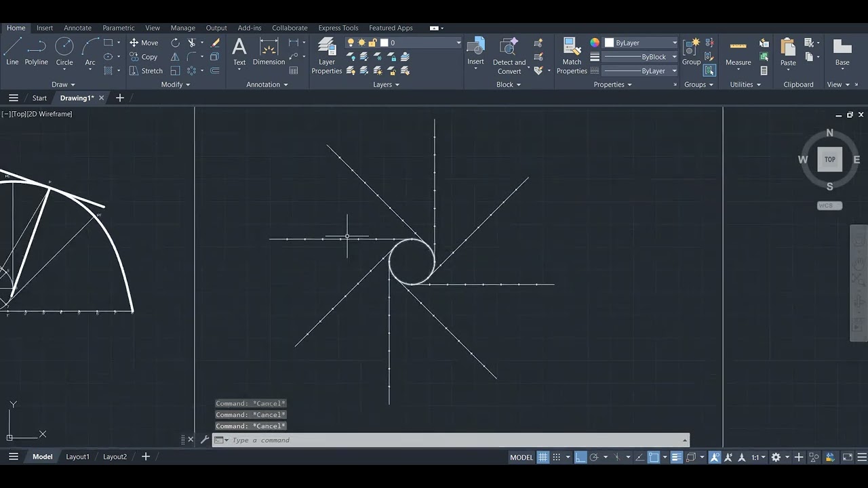
Task: Open the WCS coordinate system menu
Action: 829,205
